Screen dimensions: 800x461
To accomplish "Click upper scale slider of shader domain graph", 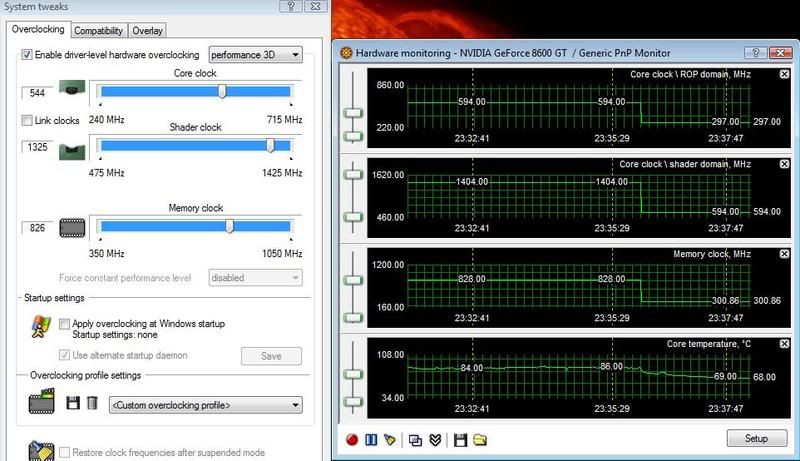I will coord(353,174).
